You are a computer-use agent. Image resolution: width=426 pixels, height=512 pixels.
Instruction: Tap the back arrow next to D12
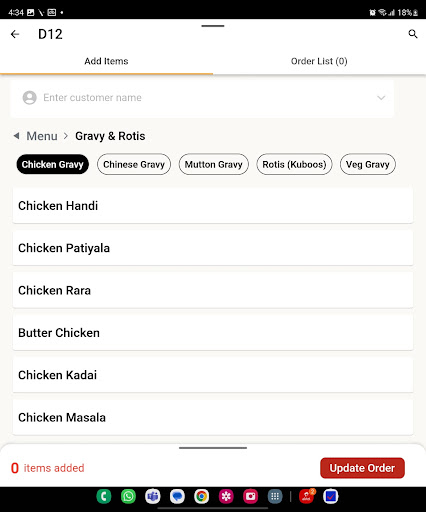(15, 34)
